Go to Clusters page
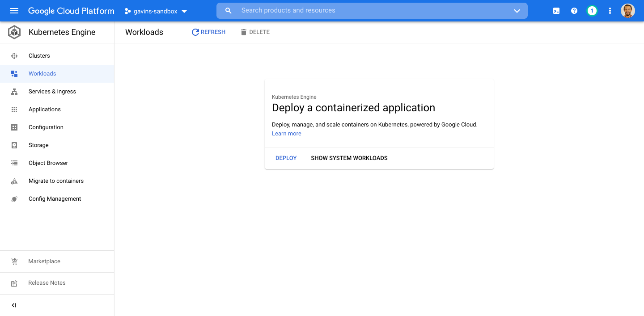The image size is (644, 316). coord(57,56)
